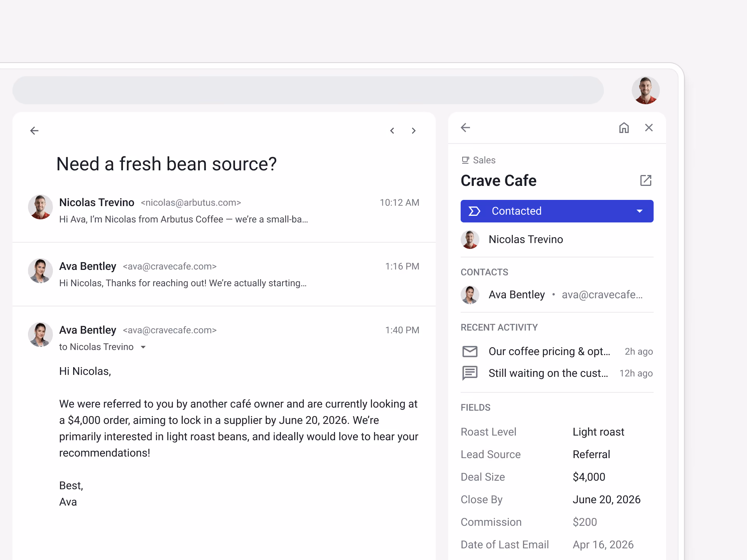Expand Ava Bentley's 1:16 PM message
747x560 pixels.
click(224, 274)
